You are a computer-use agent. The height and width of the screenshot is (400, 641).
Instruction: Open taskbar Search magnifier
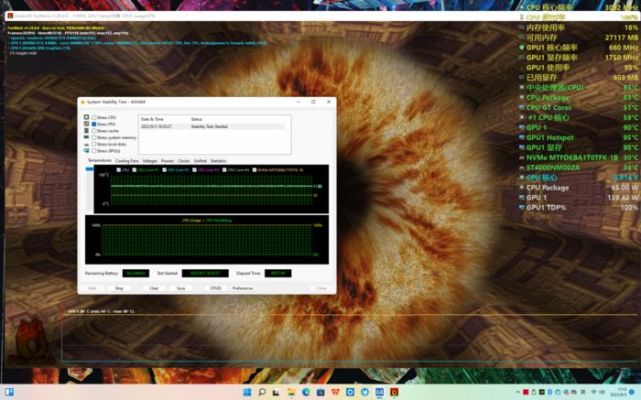pos(262,392)
